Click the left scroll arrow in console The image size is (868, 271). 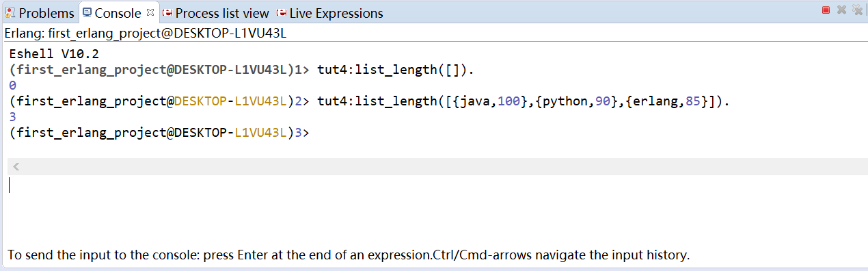16,166
